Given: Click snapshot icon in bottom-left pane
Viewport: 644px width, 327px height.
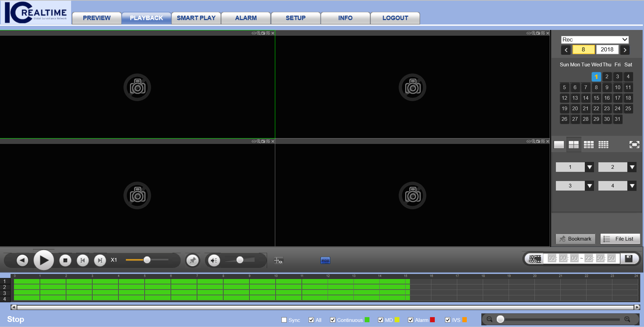Looking at the screenshot, I should (263, 141).
